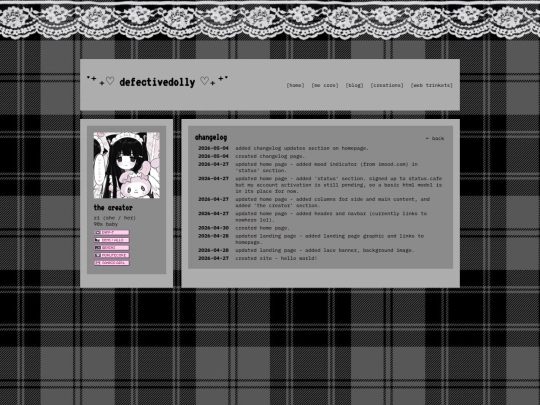
Task: Click the ← back link
Action: pos(435,138)
